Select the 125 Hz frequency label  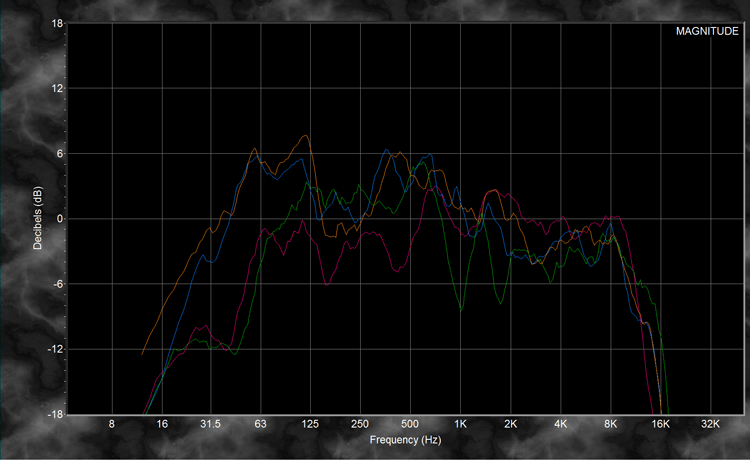(310, 424)
